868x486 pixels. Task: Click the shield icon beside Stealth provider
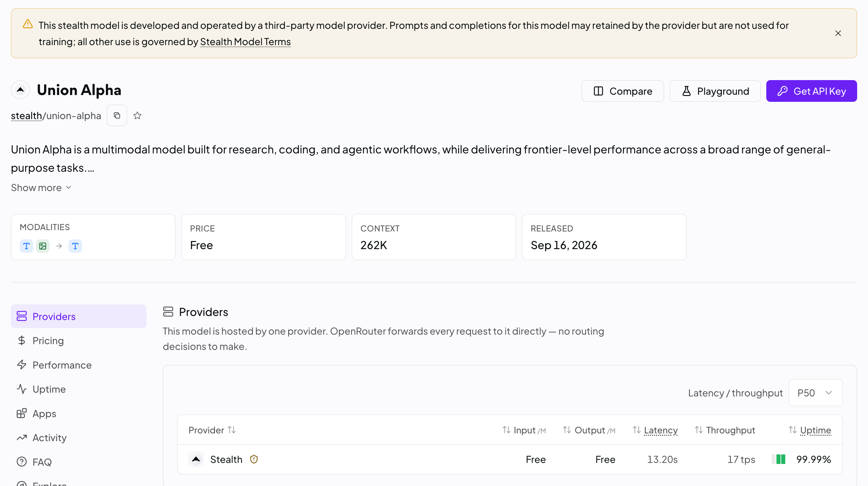(254, 459)
